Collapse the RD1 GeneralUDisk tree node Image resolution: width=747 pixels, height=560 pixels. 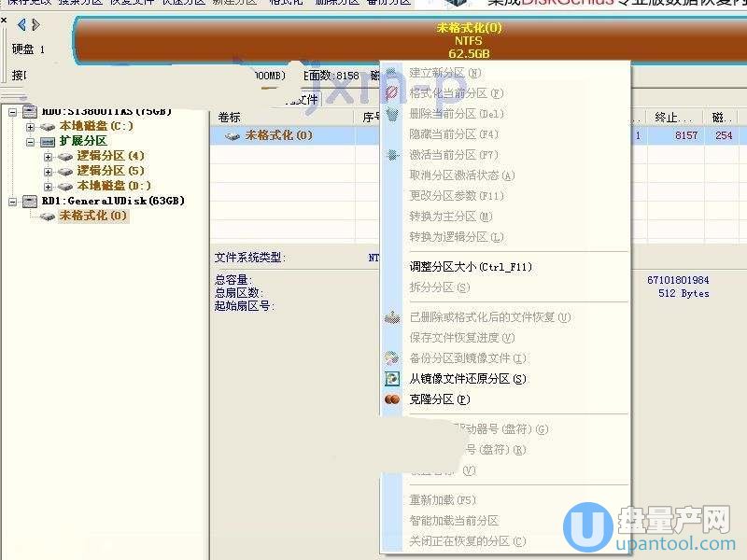point(13,202)
